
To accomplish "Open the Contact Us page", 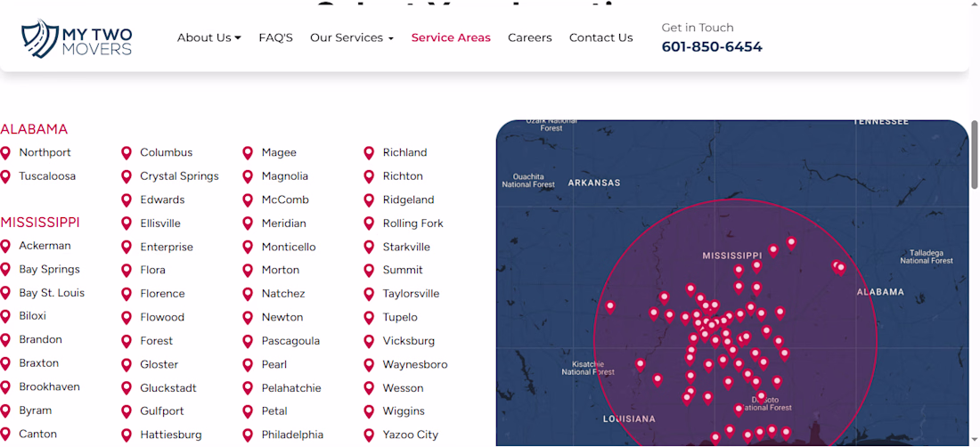I will click(600, 37).
